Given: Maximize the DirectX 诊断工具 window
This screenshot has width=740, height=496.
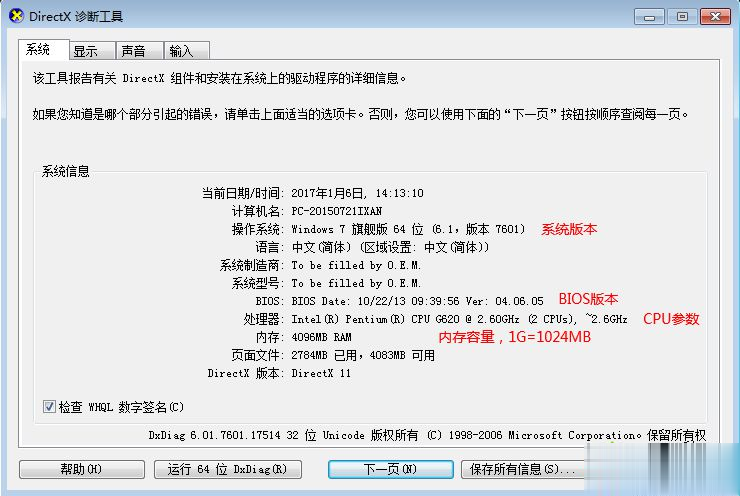Looking at the screenshot, I should tap(682, 17).
